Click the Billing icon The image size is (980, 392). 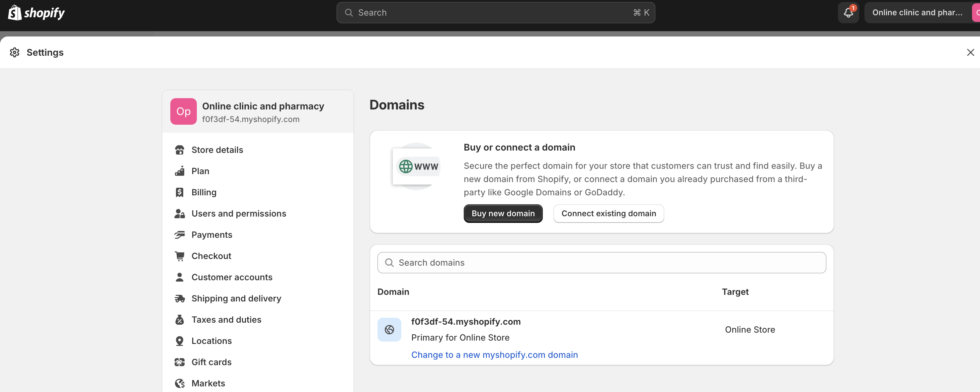tap(180, 192)
